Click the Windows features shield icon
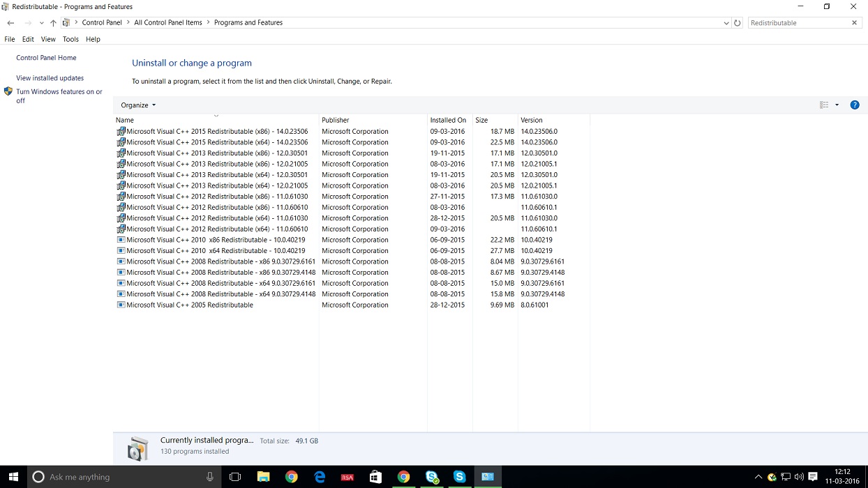The height and width of the screenshot is (488, 868). coord(8,91)
